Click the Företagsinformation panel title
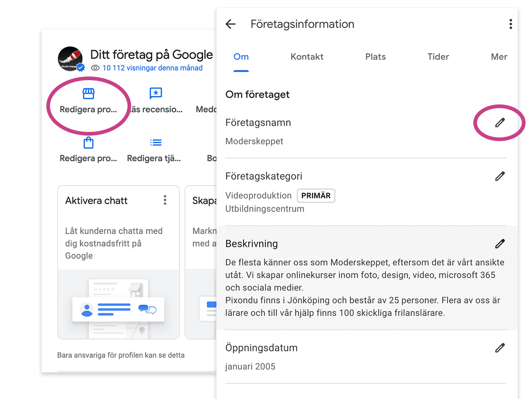The width and height of the screenshot is (532, 399). (x=302, y=24)
